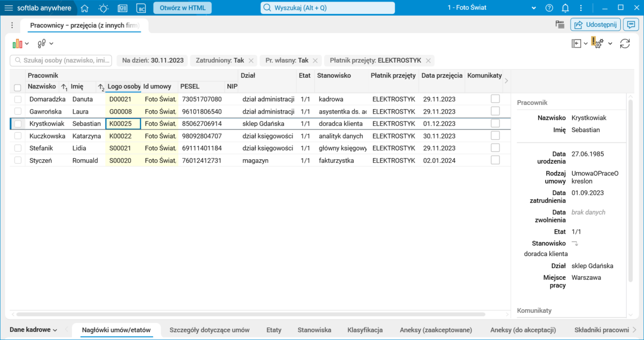Click the Stanowisko history arrow in details
Screen dimensions: 644x340
575,243
